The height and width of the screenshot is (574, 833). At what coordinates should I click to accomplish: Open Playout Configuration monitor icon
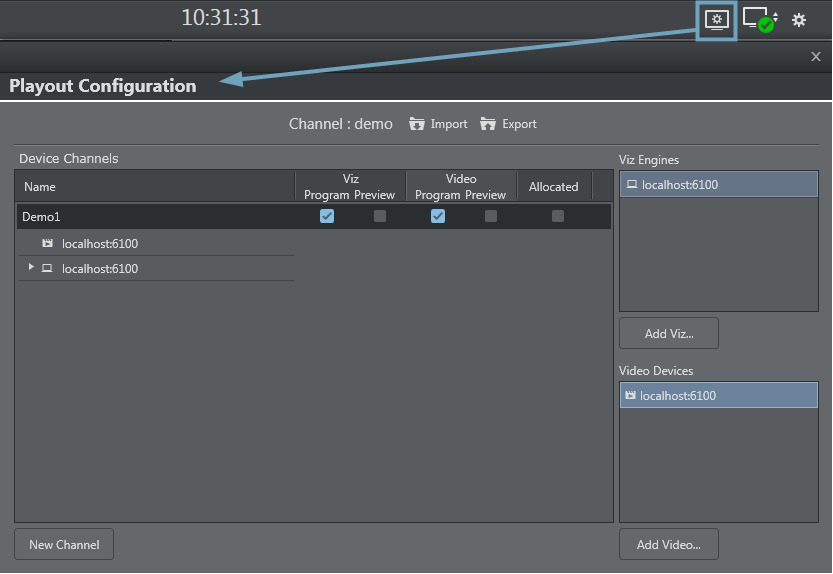click(x=716, y=20)
